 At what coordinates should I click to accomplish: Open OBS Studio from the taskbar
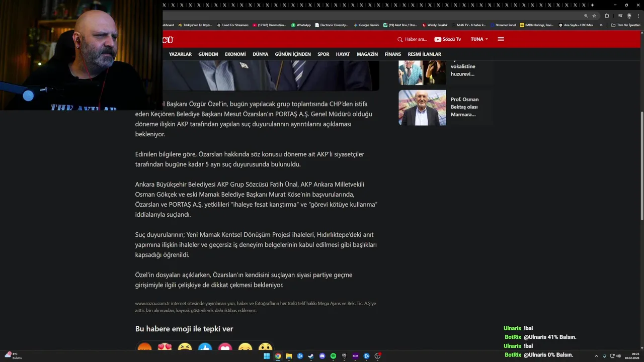click(377, 356)
